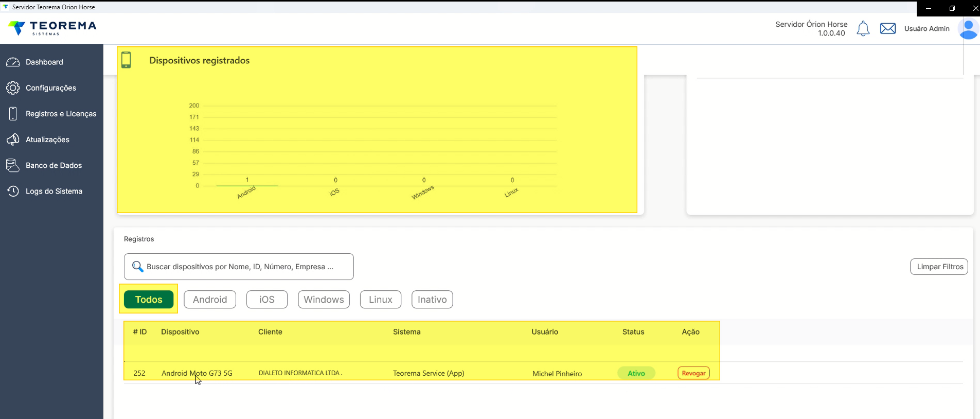Click the green device icon beside Dispositivos registrados
This screenshot has height=419, width=980.
tap(126, 60)
